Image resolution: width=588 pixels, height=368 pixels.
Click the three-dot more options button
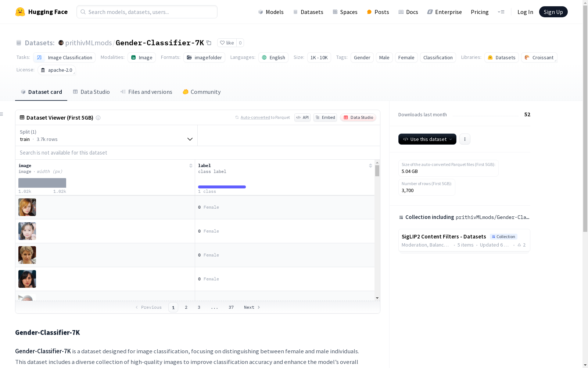coord(465,139)
